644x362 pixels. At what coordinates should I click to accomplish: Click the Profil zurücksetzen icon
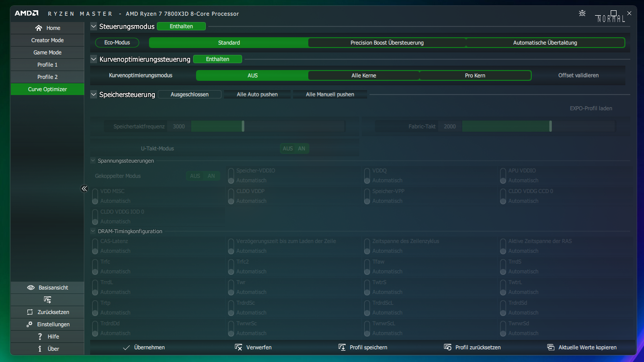[x=447, y=347]
